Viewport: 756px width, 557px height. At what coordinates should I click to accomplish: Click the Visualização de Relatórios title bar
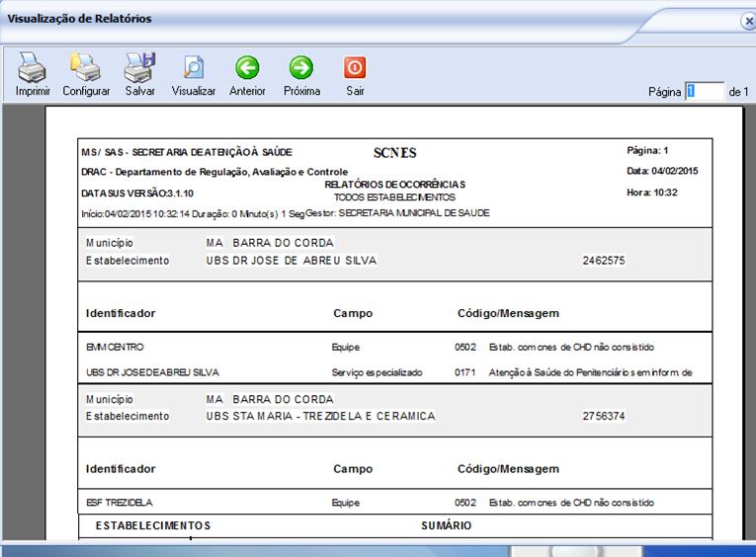tap(296, 19)
